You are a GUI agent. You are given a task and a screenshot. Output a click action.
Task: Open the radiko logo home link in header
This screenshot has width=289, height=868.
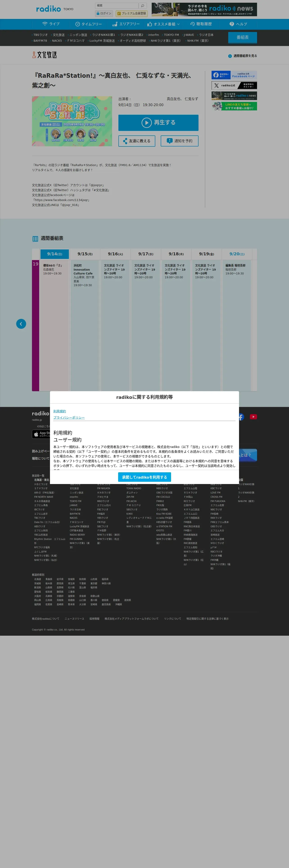point(48,9)
